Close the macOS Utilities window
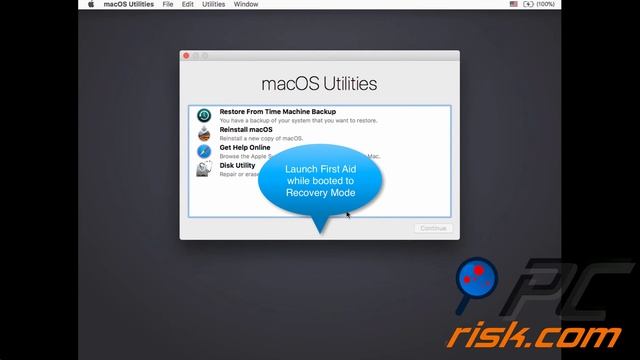The height and width of the screenshot is (360, 640). coord(186,56)
